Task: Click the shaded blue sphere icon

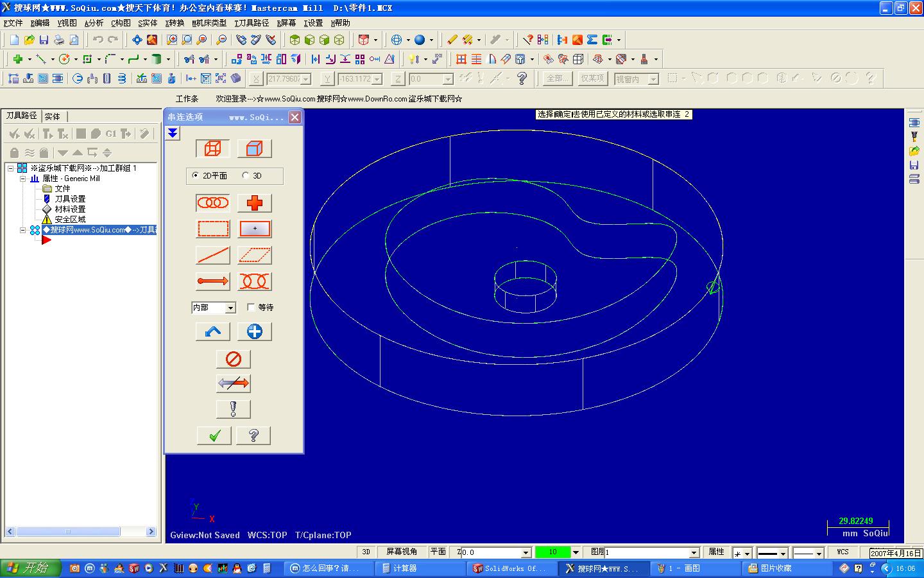Action: (x=420, y=40)
